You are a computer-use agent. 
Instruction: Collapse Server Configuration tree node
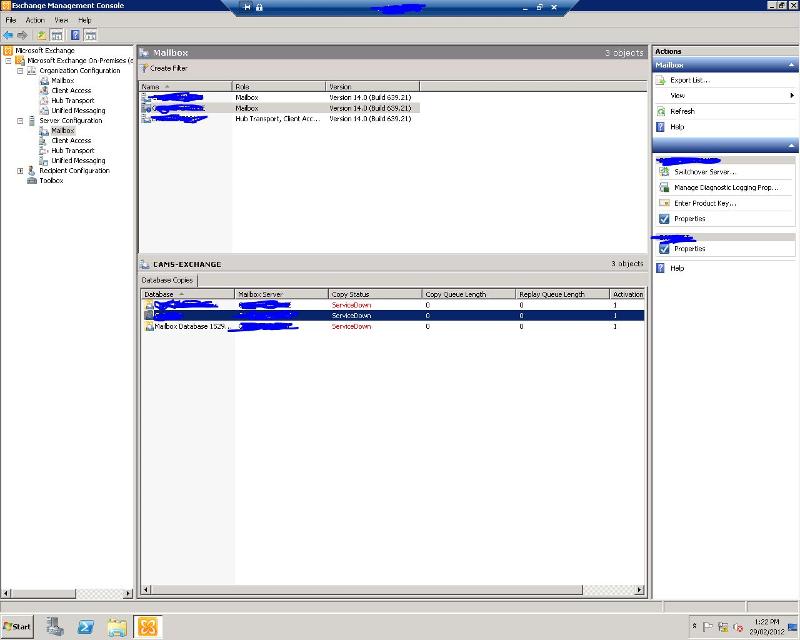click(x=20, y=121)
